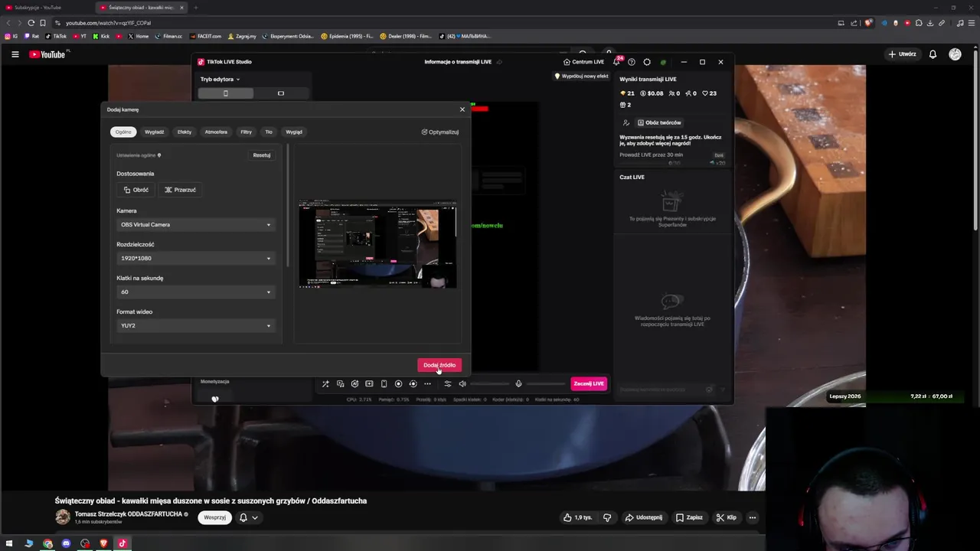
Task: Select portrait orientation mode toggle
Action: click(225, 93)
